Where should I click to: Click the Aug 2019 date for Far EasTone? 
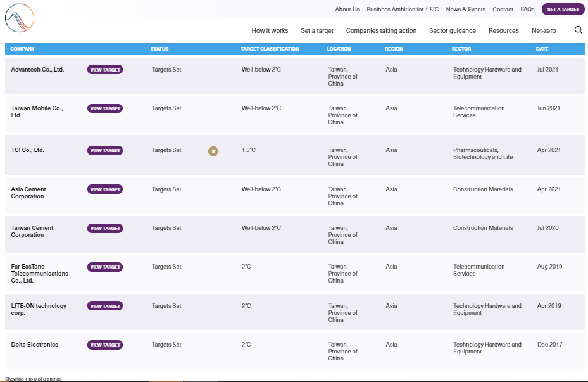(x=550, y=267)
